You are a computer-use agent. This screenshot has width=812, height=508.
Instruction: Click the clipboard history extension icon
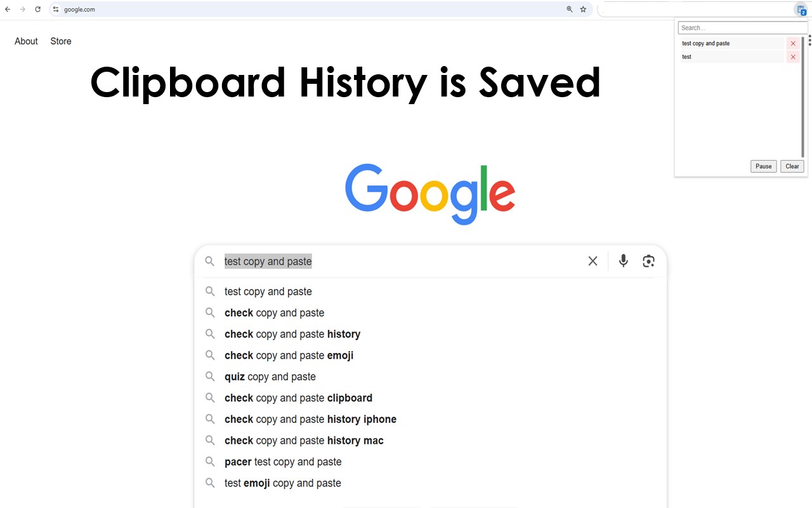pos(801,10)
